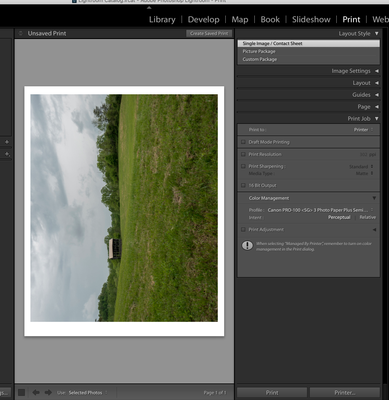Open the Printer... settings button
Screen dimensions: 389x400
click(345, 392)
